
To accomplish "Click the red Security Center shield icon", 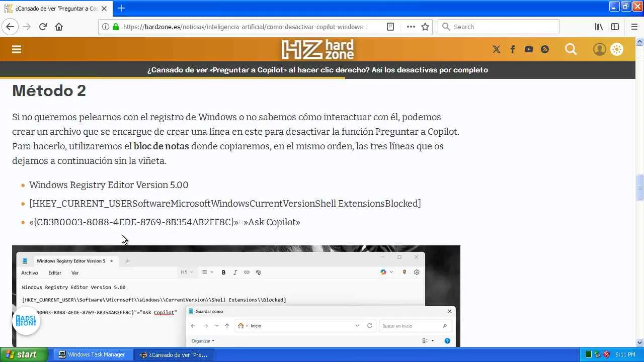I will [x=606, y=354].
